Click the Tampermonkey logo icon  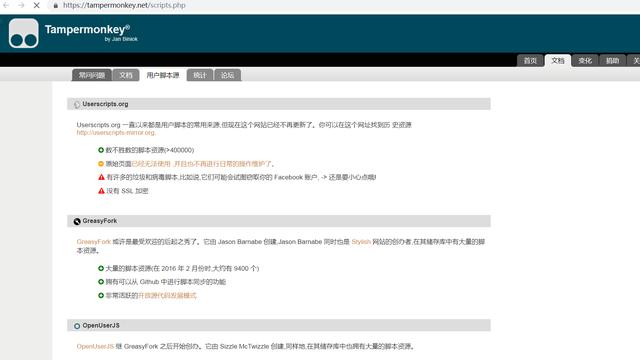tap(24, 33)
